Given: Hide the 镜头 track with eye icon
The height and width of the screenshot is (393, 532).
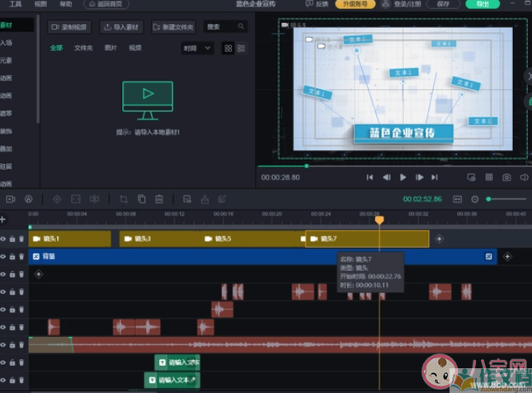Looking at the screenshot, I should [3, 239].
